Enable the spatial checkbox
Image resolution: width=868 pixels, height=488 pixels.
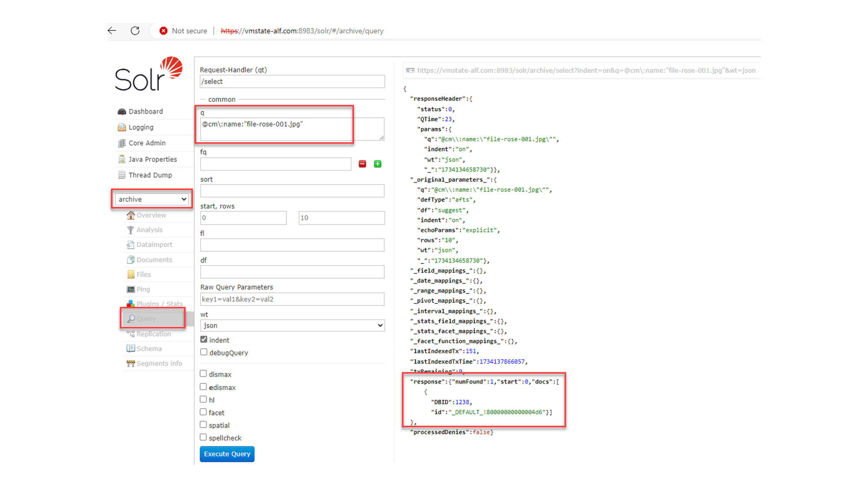pos(203,425)
